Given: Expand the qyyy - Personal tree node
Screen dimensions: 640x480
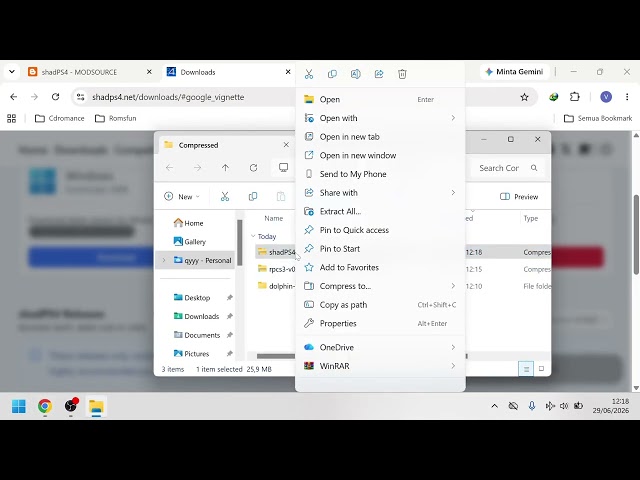Looking at the screenshot, I should tap(164, 260).
